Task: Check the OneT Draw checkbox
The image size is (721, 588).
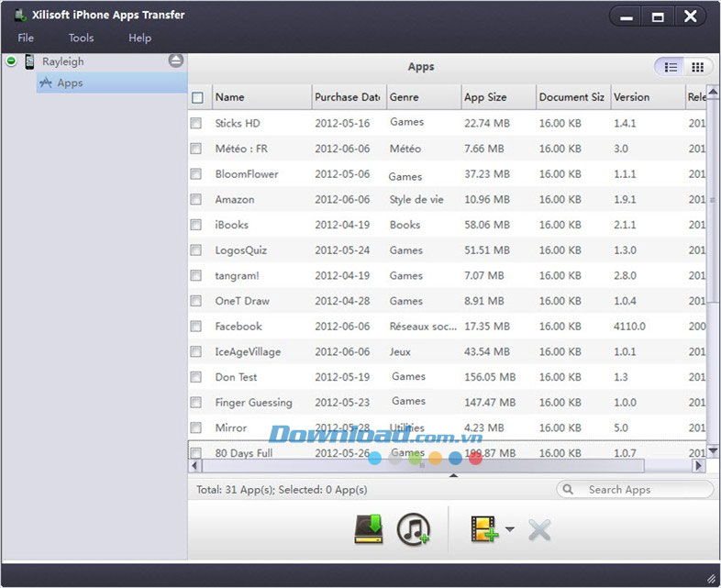Action: tap(196, 301)
